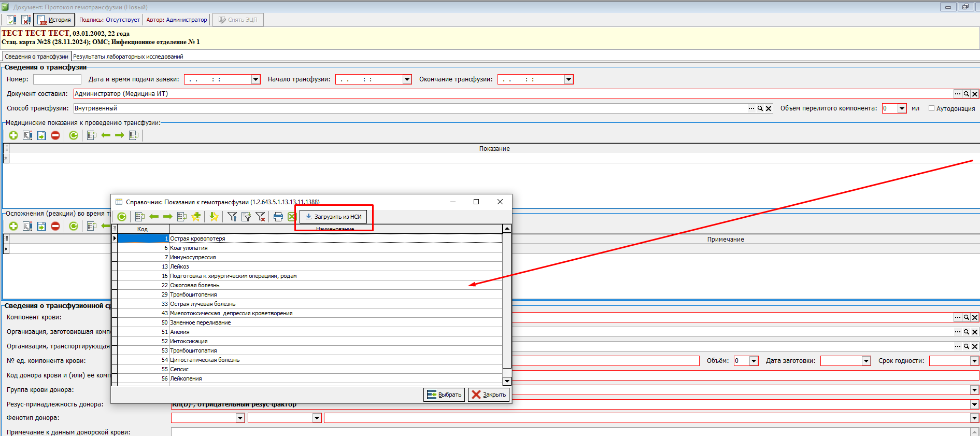980x436 pixels.
Task: Save the medical indications record
Action: (x=41, y=135)
